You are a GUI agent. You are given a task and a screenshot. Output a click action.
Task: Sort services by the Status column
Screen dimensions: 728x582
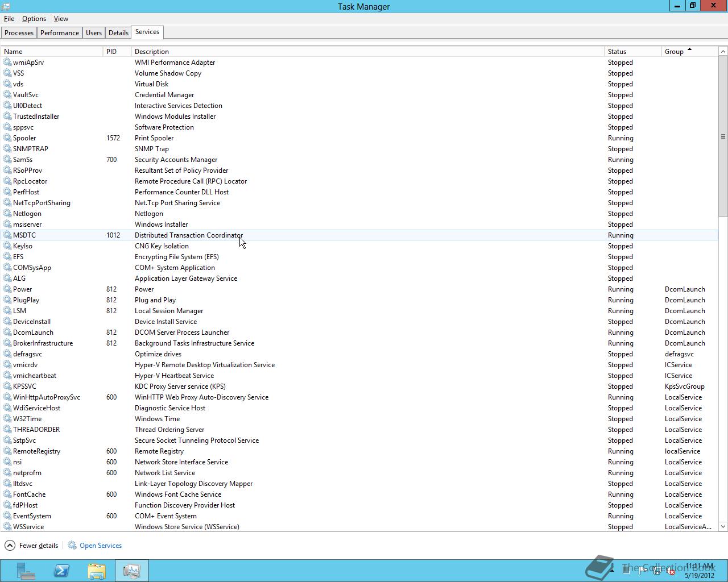633,52
